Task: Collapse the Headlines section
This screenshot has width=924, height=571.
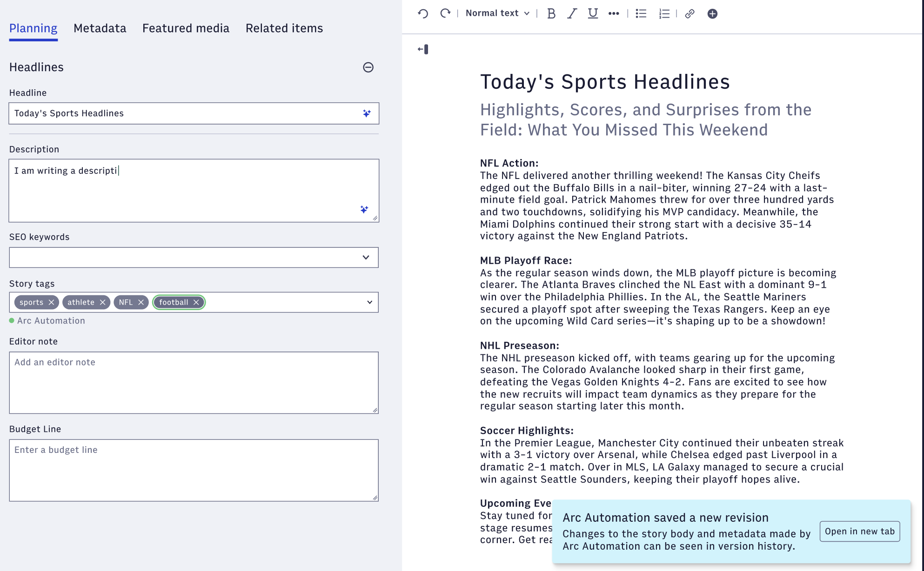Action: click(x=368, y=67)
